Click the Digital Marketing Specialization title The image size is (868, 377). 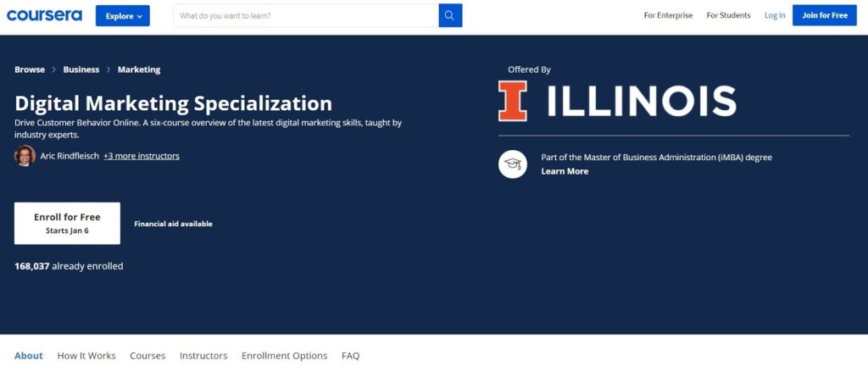click(x=173, y=103)
